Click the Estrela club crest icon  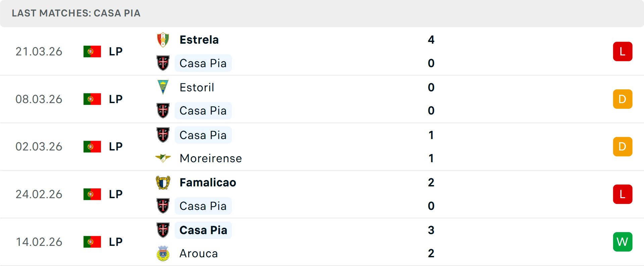(163, 40)
